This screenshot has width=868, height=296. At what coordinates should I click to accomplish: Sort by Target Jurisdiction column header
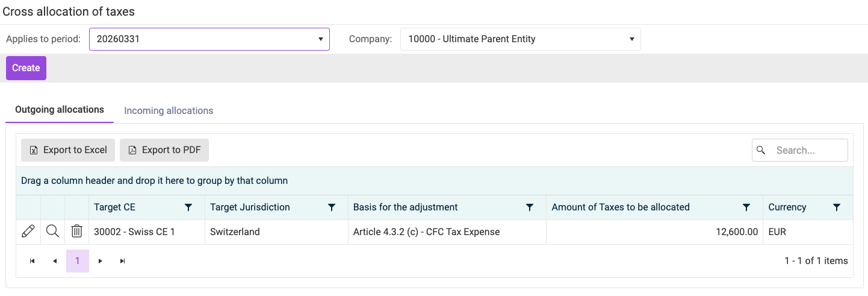250,207
